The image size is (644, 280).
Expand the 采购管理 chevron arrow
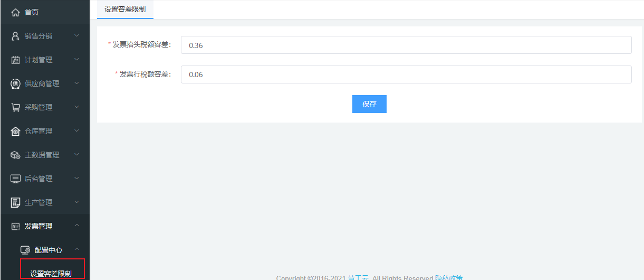click(x=76, y=107)
